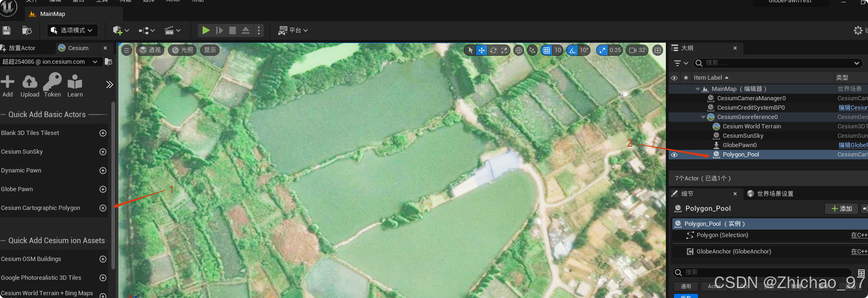
Task: Open the content browser folder-search icon
Action: pos(27,30)
